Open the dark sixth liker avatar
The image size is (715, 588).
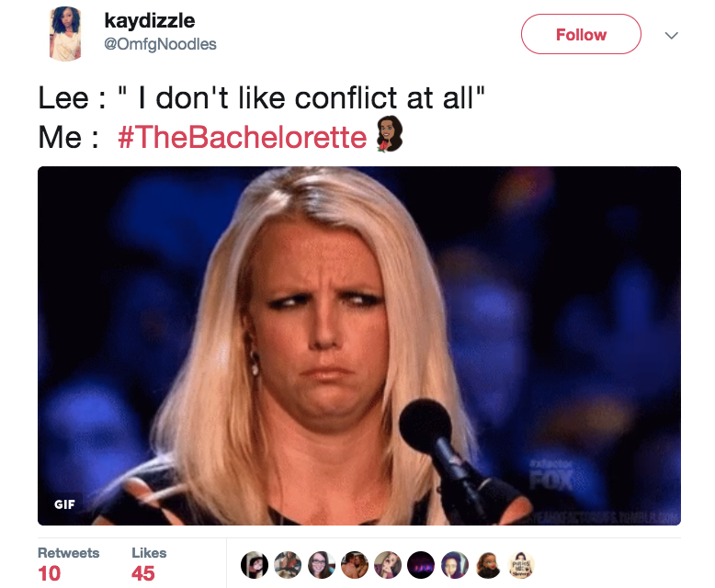point(421,565)
